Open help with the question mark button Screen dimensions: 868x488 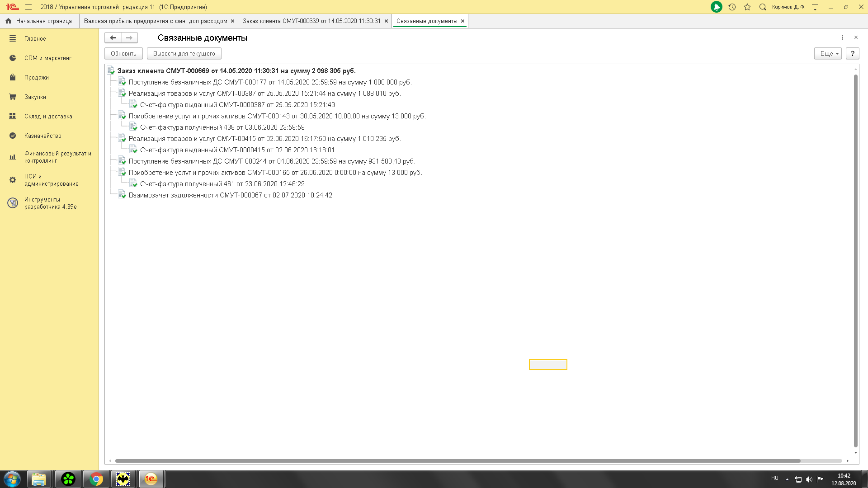click(x=852, y=54)
